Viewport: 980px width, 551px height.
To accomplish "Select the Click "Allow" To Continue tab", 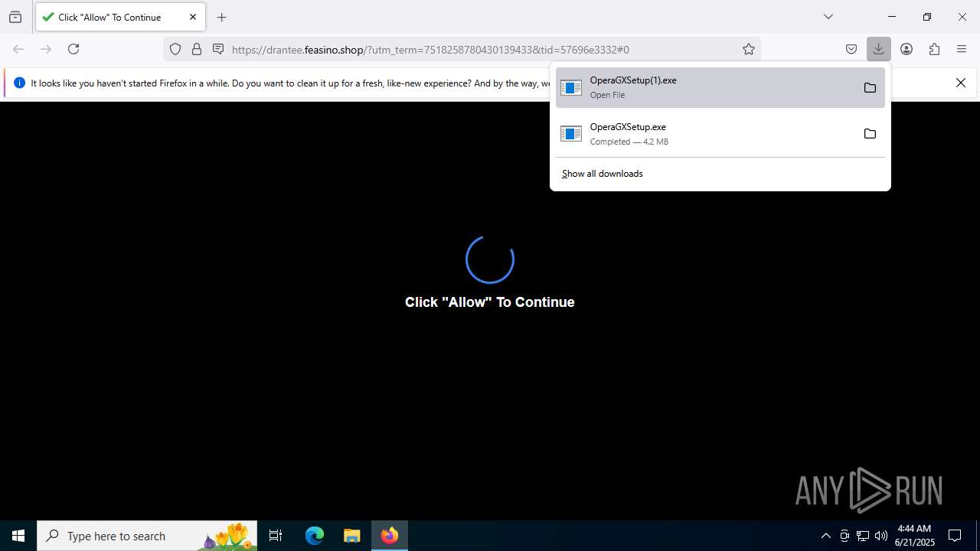I will click(x=120, y=17).
